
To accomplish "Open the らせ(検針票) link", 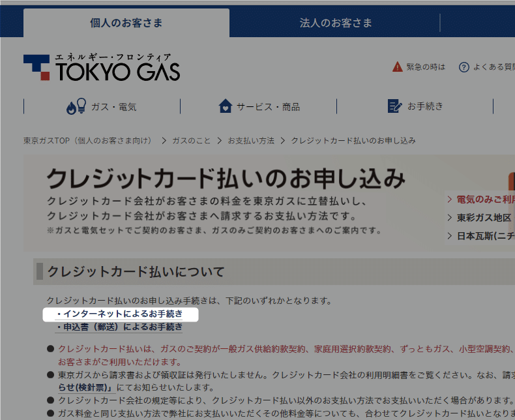I will 87,387.
